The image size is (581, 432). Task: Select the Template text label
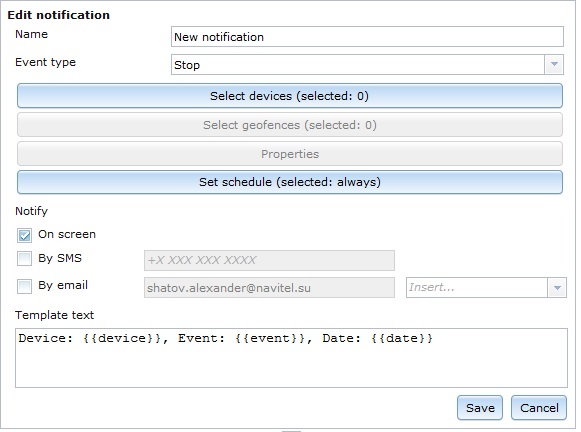click(x=54, y=315)
